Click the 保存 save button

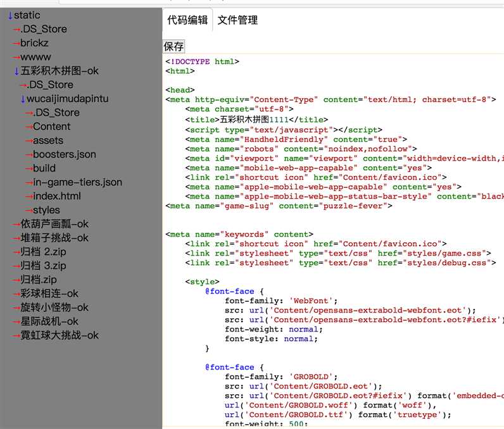pos(173,46)
